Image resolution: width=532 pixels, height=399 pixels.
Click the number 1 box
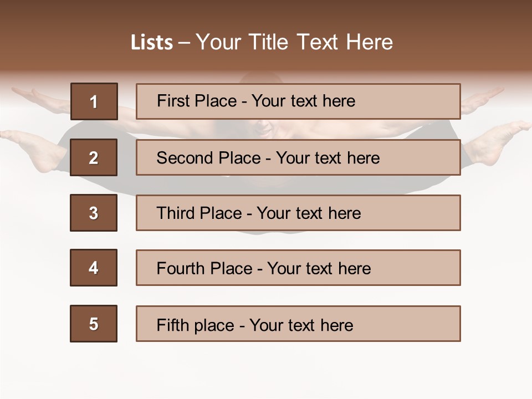[x=94, y=101]
